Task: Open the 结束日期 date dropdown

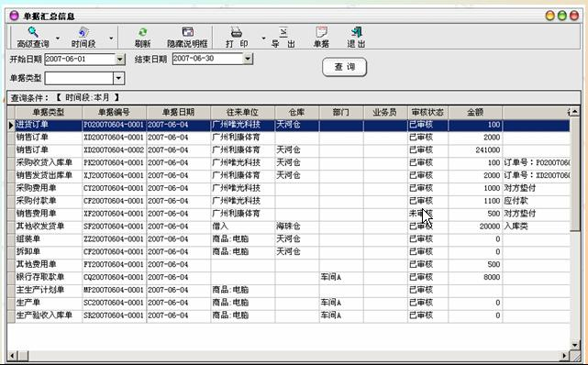Action: (x=248, y=59)
